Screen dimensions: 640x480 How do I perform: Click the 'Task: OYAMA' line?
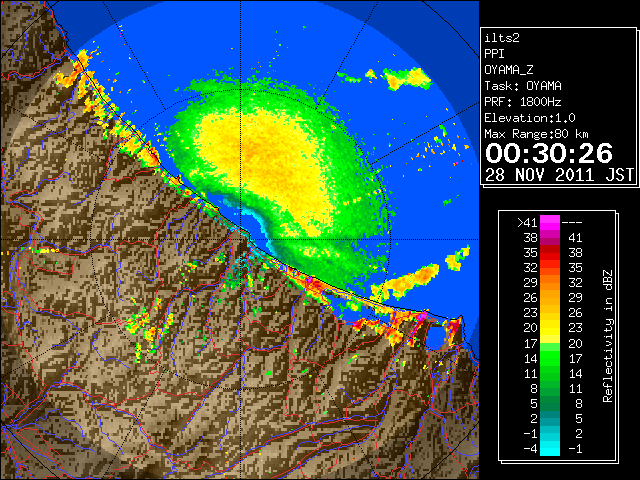[523, 86]
